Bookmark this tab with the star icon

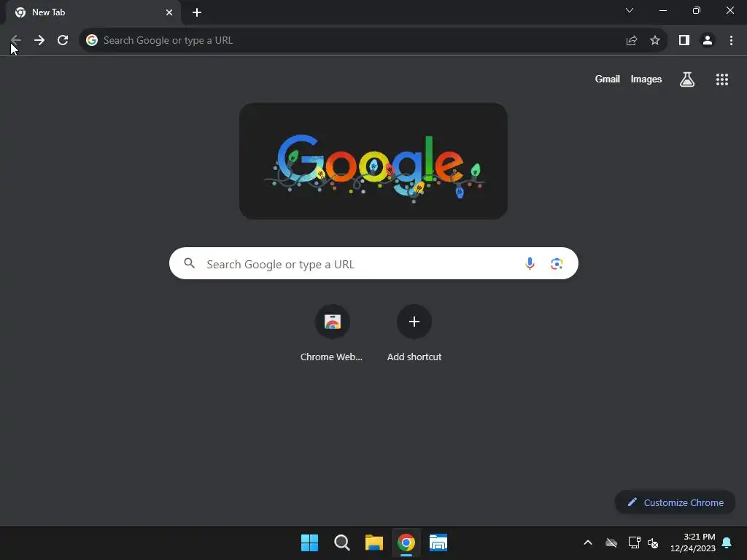click(x=655, y=41)
